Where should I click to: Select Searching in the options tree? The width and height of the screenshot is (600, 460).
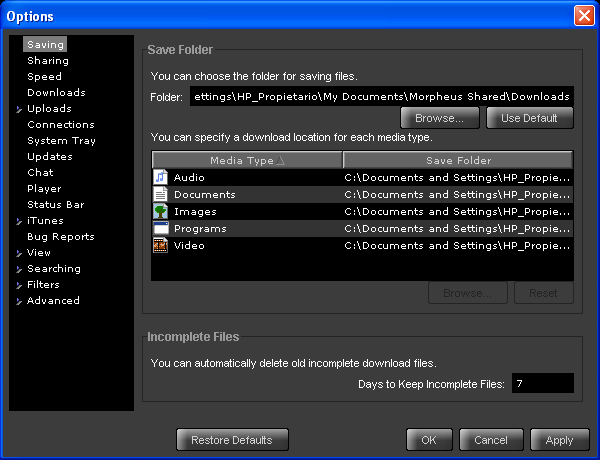tap(54, 269)
